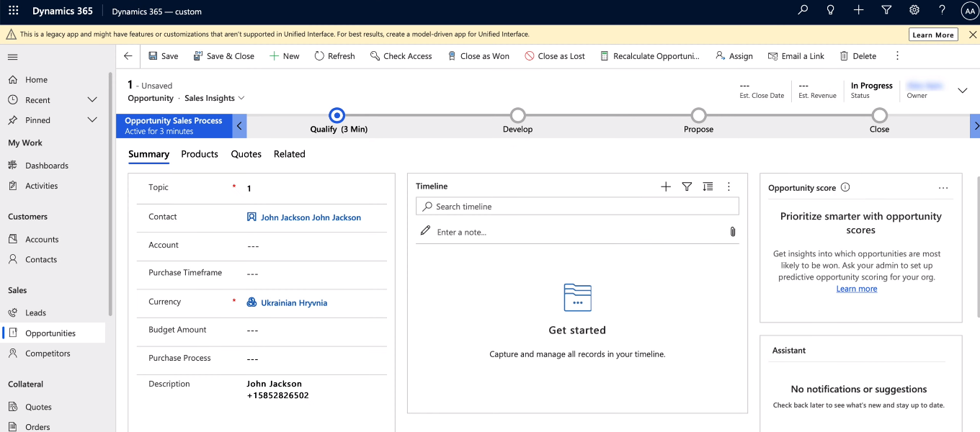Open the settings gear icon

[x=914, y=10]
